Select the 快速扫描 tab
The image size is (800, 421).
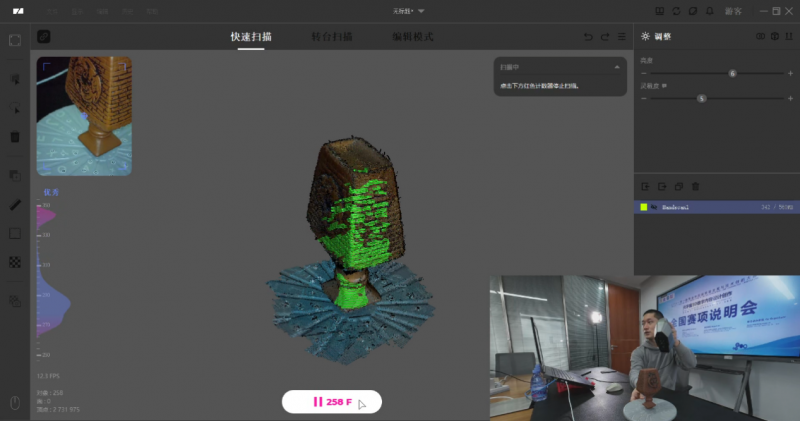click(x=251, y=37)
